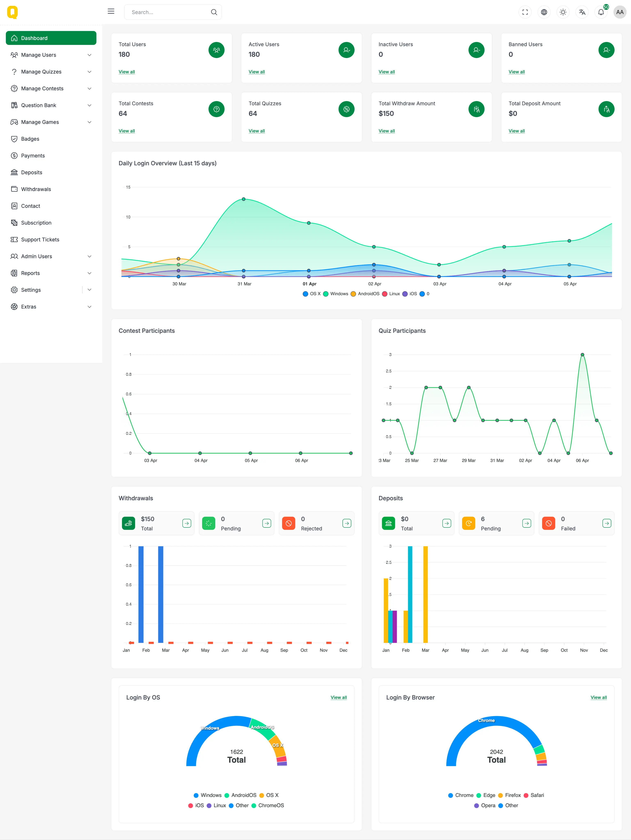This screenshot has height=840, width=631.
Task: Click the hamburger menu icon
Action: tap(111, 11)
